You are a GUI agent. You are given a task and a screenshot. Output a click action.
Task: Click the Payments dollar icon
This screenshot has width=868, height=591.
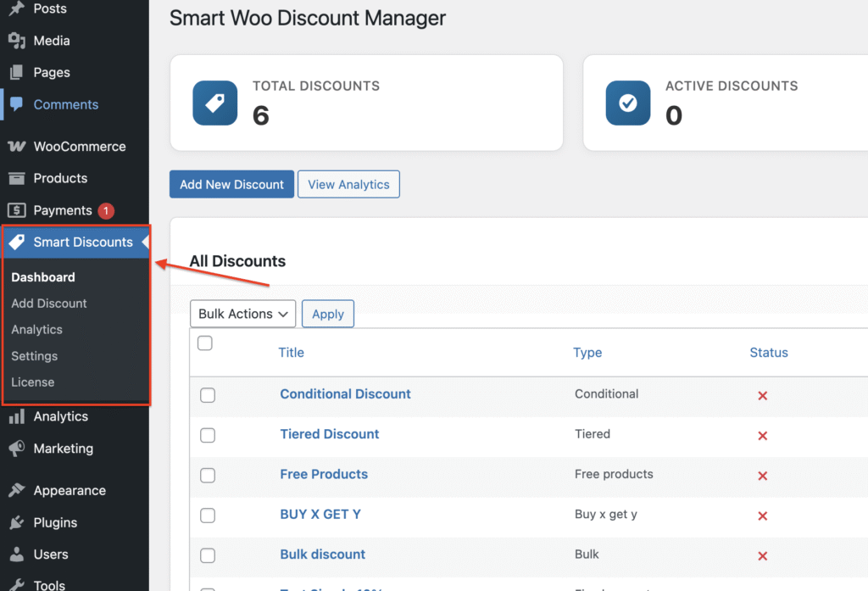click(x=16, y=210)
